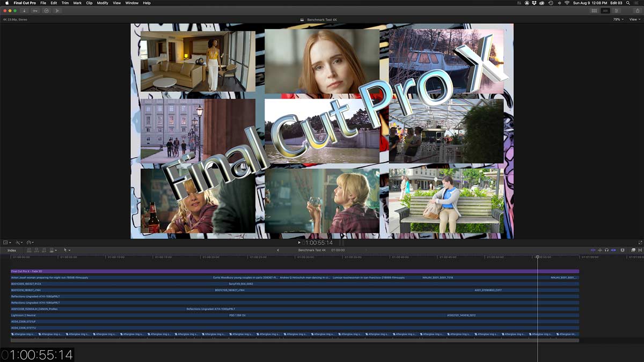
Task: Go back in timeline history
Action: (278, 250)
